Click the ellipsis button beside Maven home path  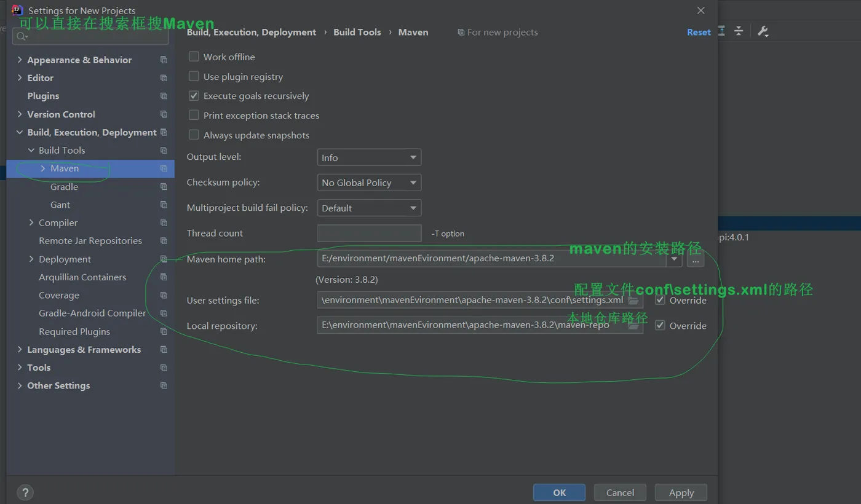tap(696, 260)
